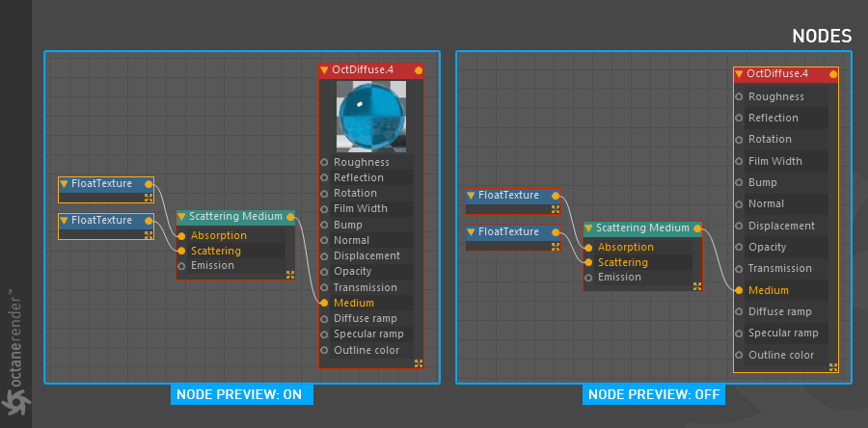Click Bump label in preview-off OctDiffuse node

pyautogui.click(x=762, y=182)
